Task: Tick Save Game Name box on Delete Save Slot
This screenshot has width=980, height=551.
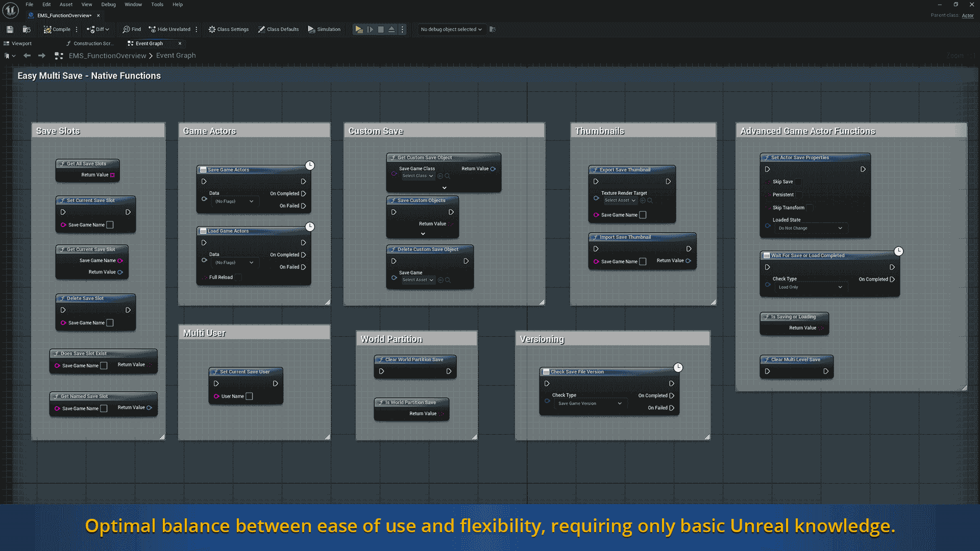Action: 110,323
